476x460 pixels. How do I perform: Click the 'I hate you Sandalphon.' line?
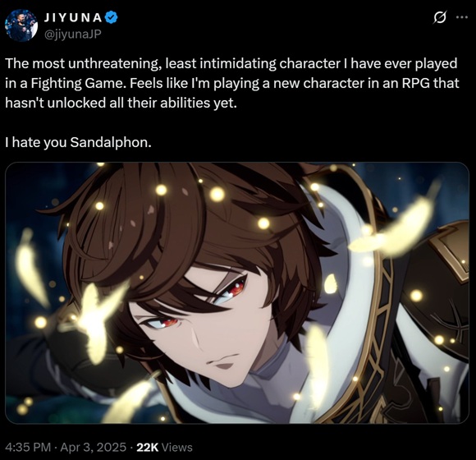(78, 142)
